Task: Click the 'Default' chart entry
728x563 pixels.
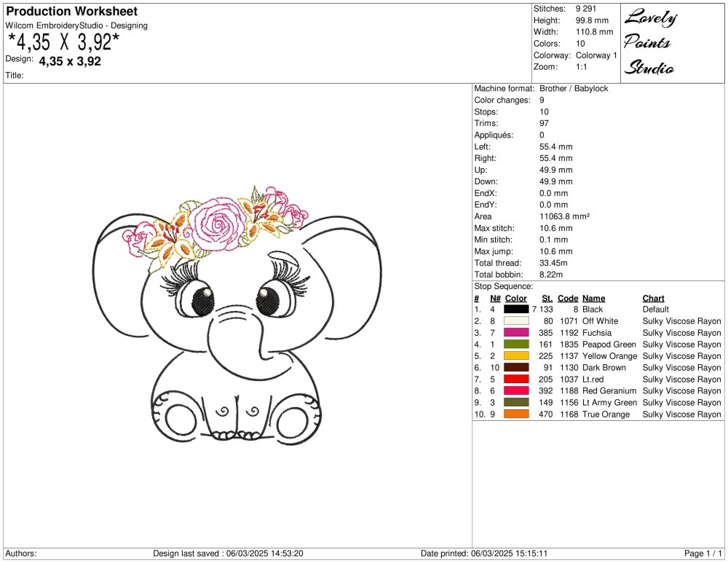Action: [656, 310]
